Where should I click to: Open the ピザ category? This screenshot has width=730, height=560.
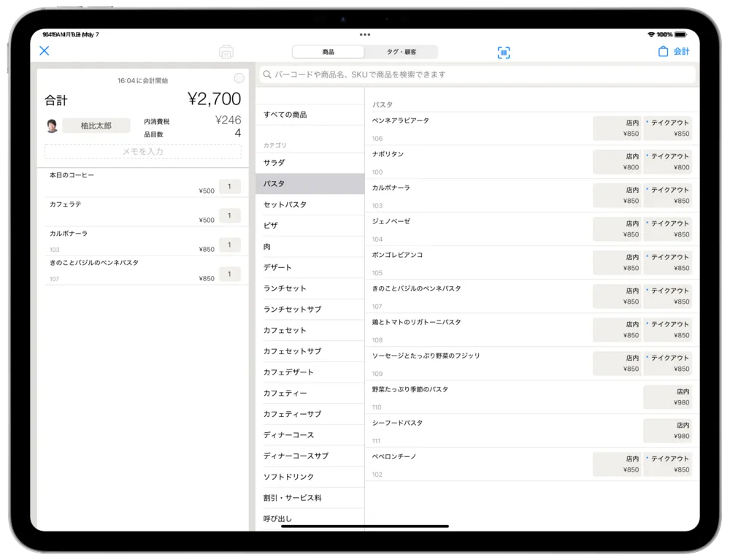coord(310,226)
